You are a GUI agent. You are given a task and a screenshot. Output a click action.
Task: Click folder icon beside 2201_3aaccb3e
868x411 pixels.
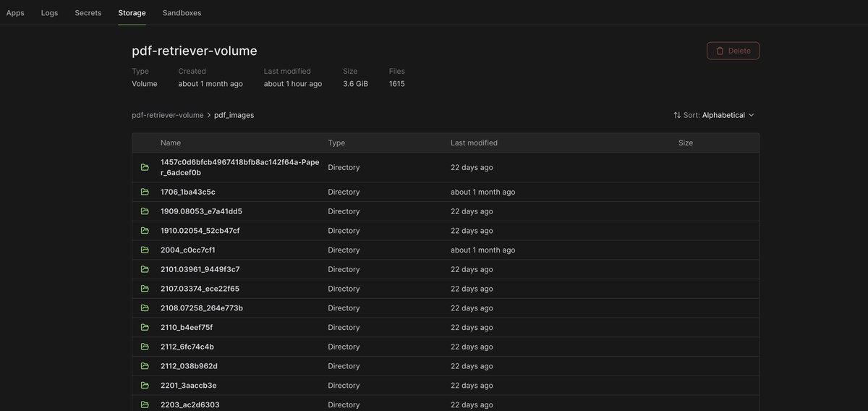145,385
